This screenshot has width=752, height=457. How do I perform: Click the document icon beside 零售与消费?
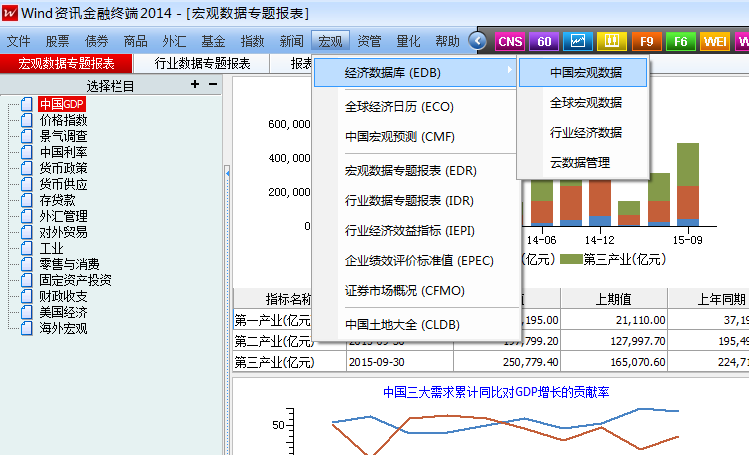coord(27,264)
